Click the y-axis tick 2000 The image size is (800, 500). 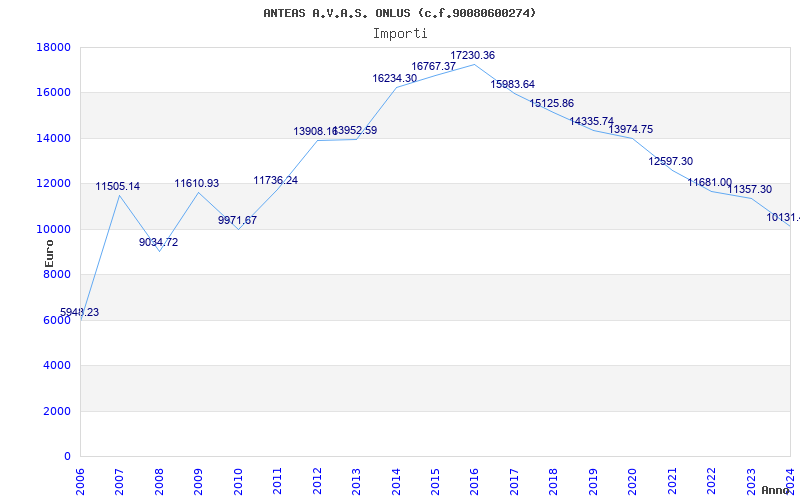57,411
